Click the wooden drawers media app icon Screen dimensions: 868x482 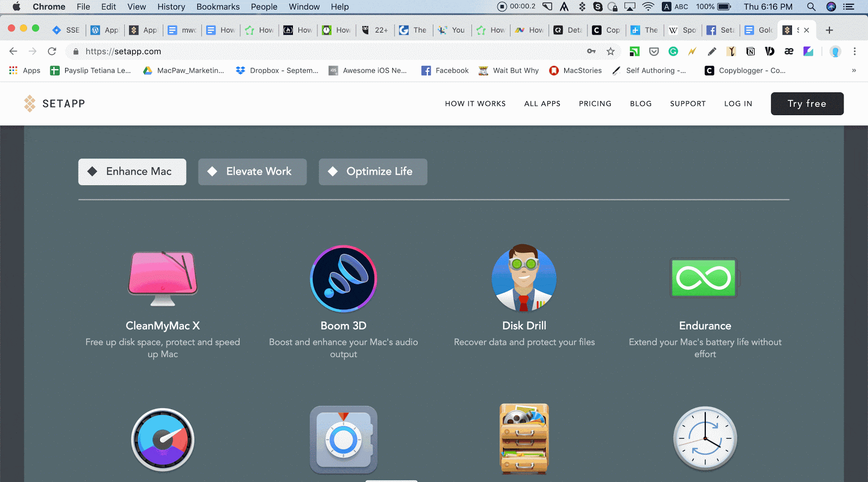524,439
